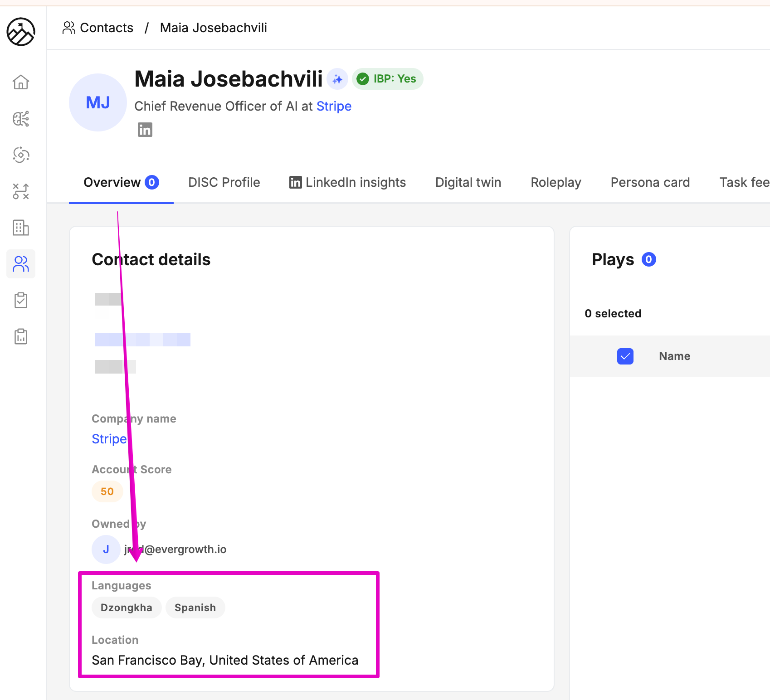The height and width of the screenshot is (700, 770).
Task: Open the LinkedIn insights tab
Action: [x=347, y=182]
